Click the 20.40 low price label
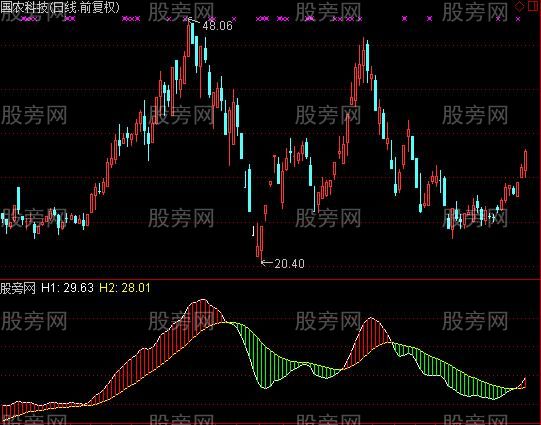The width and height of the screenshot is (541, 425). (289, 264)
